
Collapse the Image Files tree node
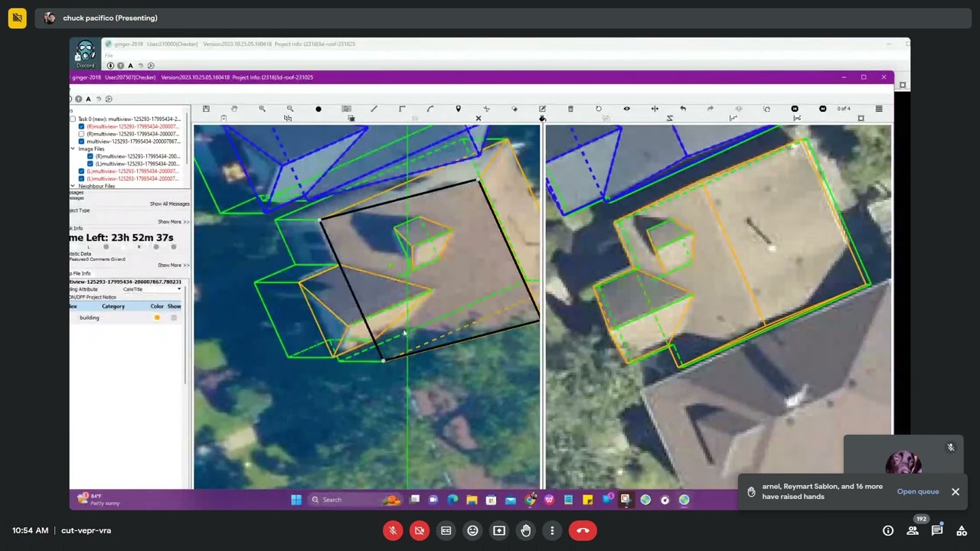tap(73, 148)
